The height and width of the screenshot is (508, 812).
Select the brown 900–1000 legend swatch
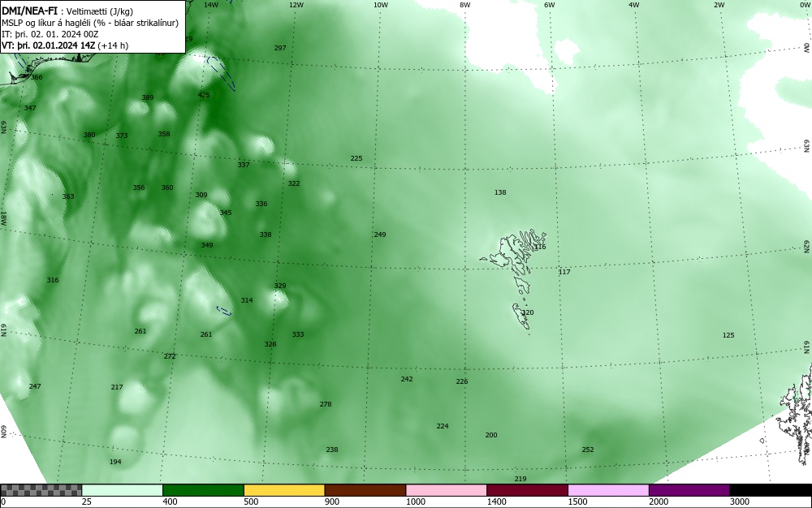click(x=365, y=490)
